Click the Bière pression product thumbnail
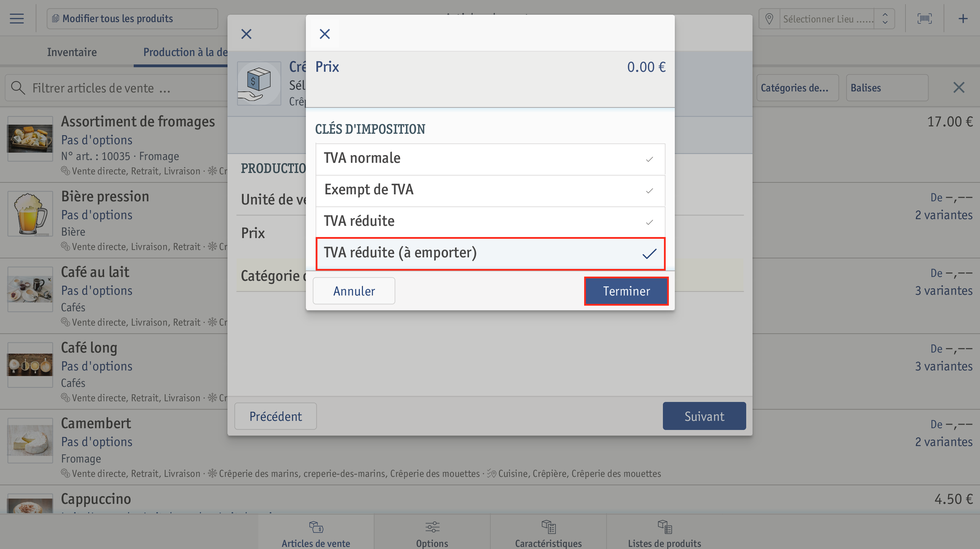This screenshot has width=980, height=549. click(30, 214)
